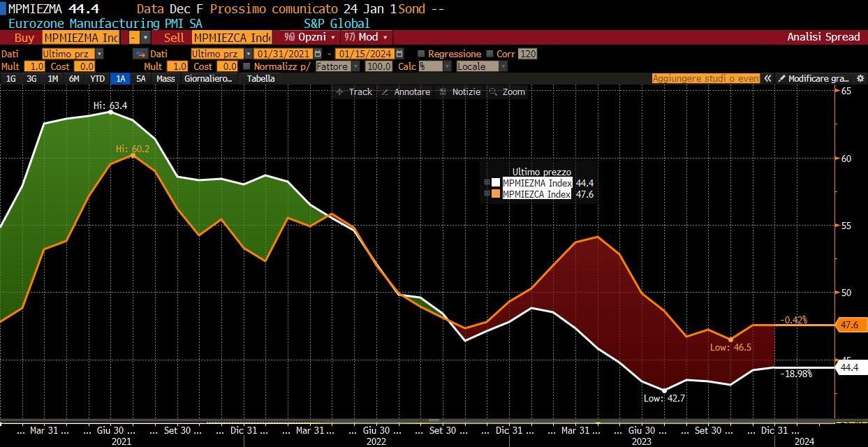Toggle the Regressione checkbox

point(421,54)
